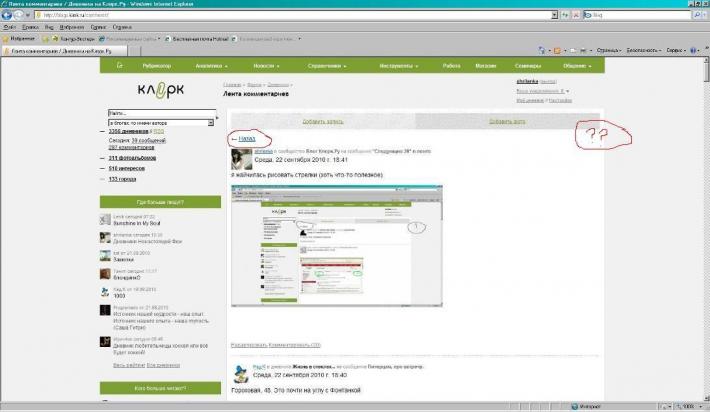710x412 pixels.
Task: Click the Home icon in the command bar
Action: point(542,51)
